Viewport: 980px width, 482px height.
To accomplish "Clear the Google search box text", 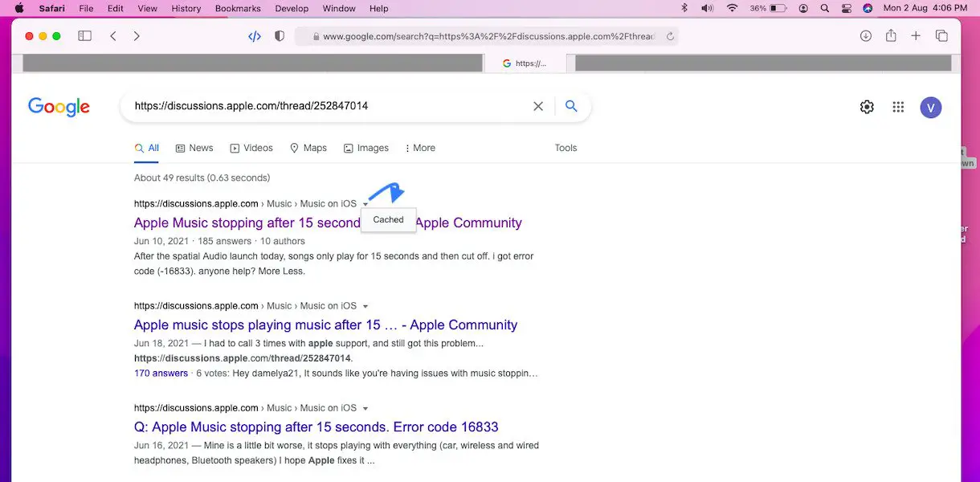I will (x=538, y=106).
